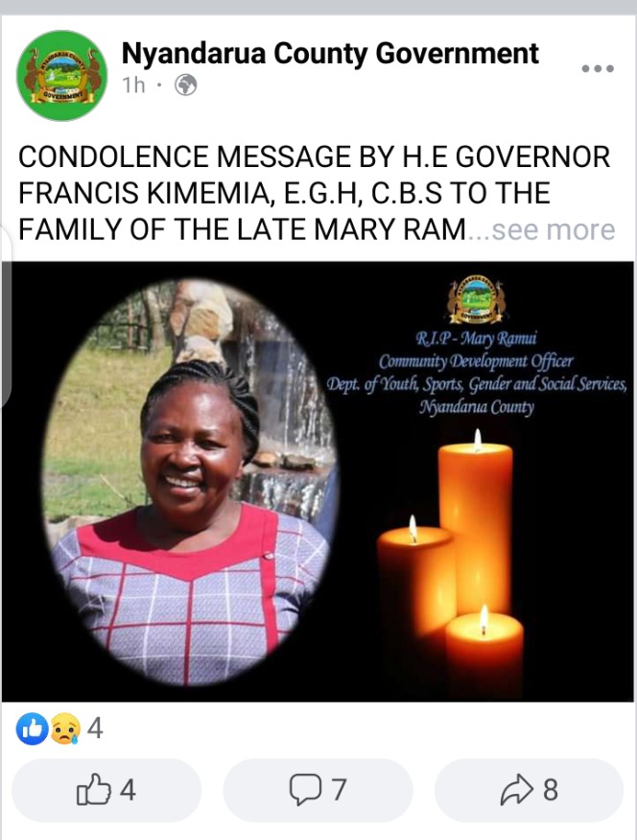
Task: Tap the share button showing 8
Action: click(x=529, y=790)
